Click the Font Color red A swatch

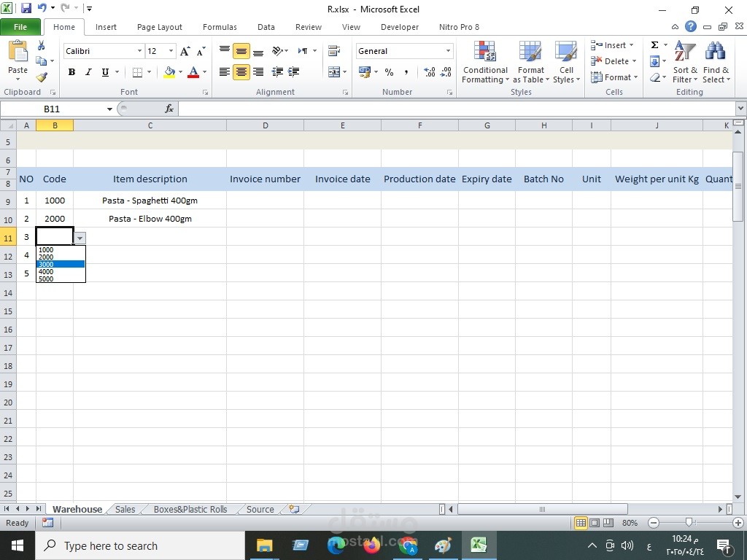click(193, 72)
